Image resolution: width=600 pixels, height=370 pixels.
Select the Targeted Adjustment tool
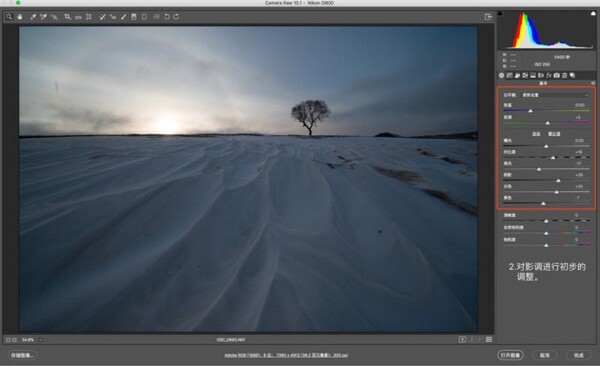[x=54, y=16]
